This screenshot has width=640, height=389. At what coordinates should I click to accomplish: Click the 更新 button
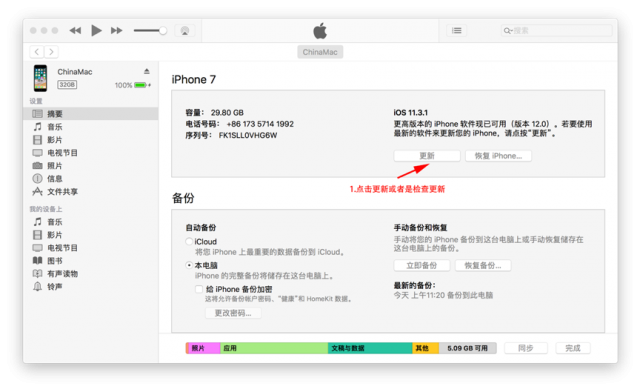point(427,156)
